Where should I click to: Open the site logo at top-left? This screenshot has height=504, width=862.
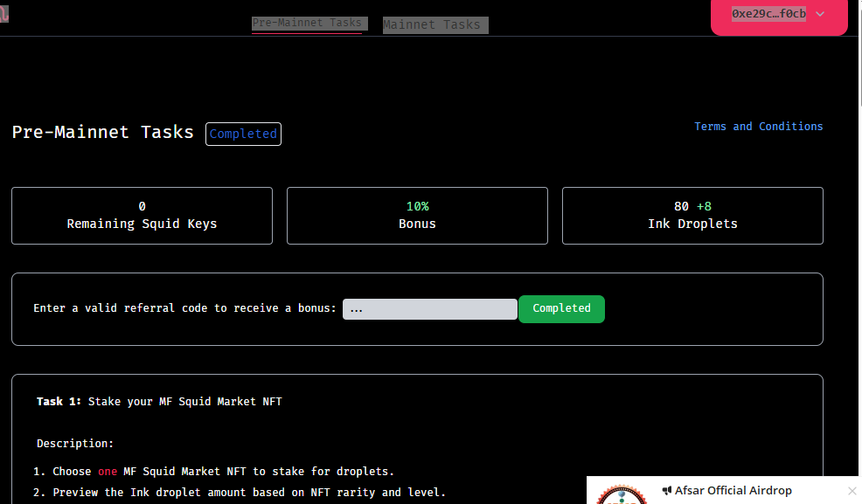coord(3,14)
